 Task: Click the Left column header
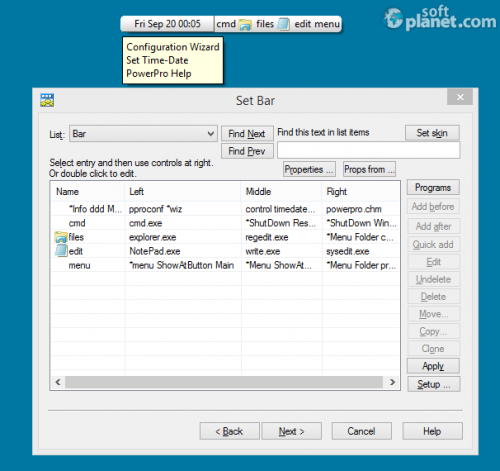183,191
